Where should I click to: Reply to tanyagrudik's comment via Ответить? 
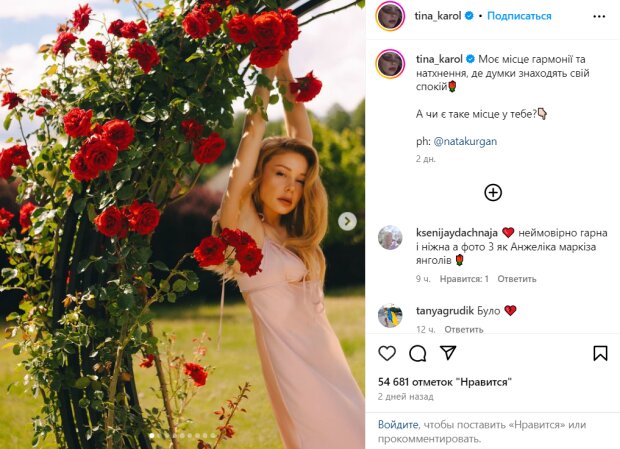(463, 329)
